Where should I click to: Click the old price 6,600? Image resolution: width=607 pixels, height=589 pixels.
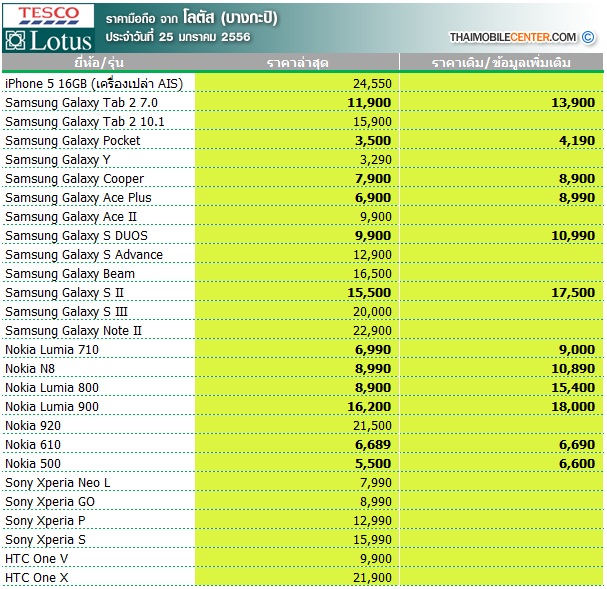click(x=577, y=463)
